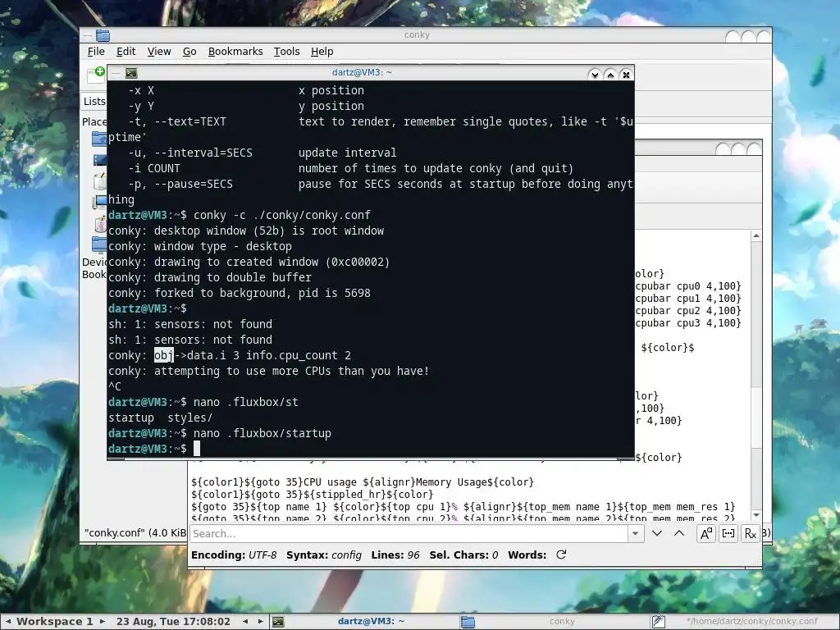Viewport: 840px width, 630px height.
Task: Click the editor scrollbar down arrow
Action: pyautogui.click(x=756, y=515)
